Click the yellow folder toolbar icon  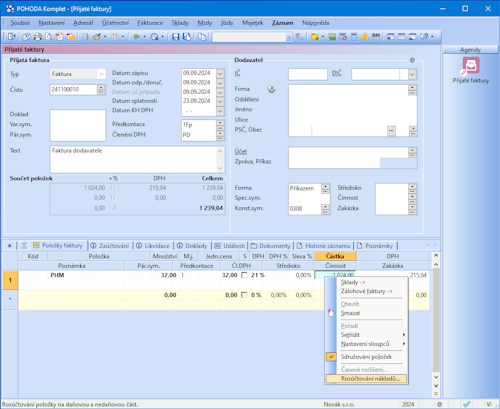click(315, 37)
